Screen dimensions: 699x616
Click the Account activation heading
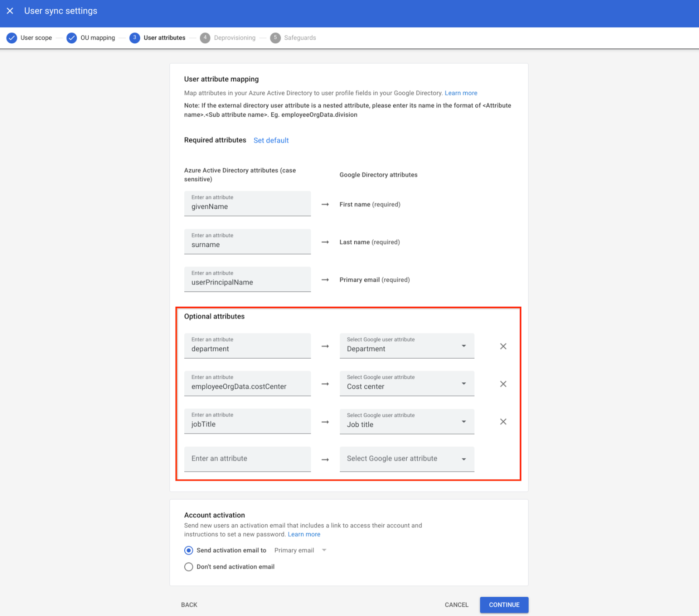[x=215, y=515]
